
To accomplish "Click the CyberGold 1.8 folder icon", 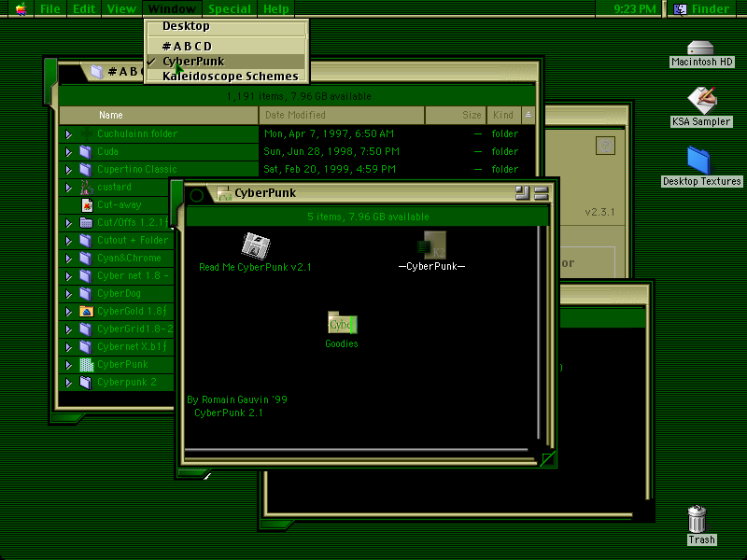I will click(x=86, y=312).
